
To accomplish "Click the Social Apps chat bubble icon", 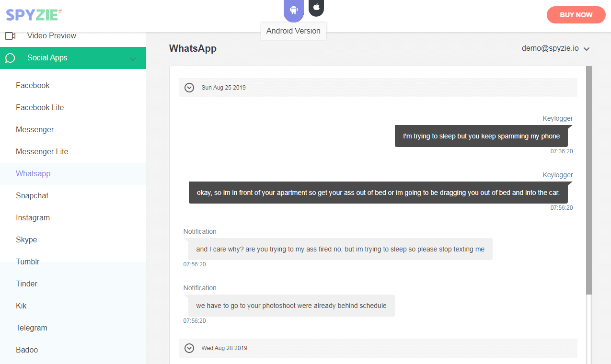I will pos(10,58).
